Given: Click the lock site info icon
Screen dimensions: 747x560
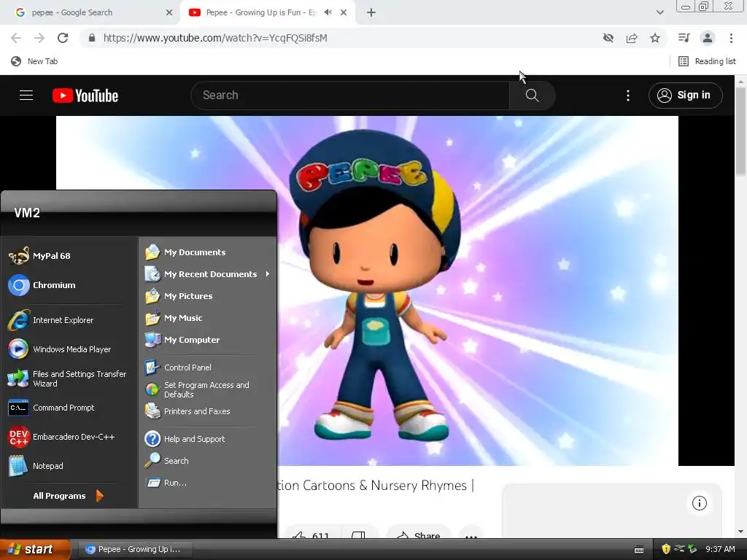Looking at the screenshot, I should coord(92,38).
